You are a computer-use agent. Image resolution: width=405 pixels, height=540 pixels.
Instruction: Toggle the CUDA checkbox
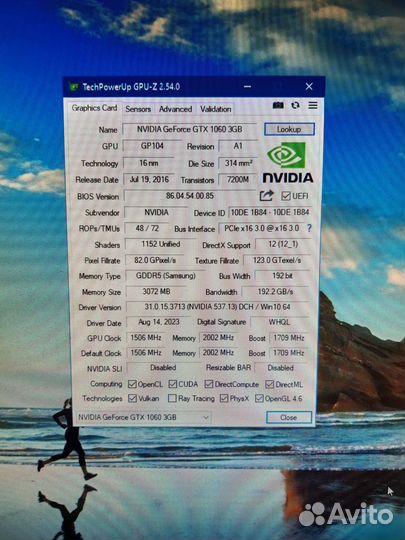click(173, 384)
